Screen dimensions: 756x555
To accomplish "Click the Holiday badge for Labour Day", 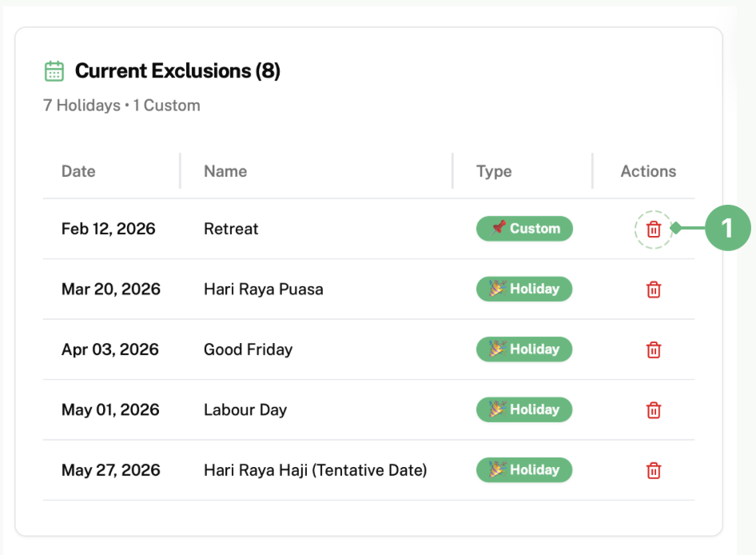I will pos(524,409).
